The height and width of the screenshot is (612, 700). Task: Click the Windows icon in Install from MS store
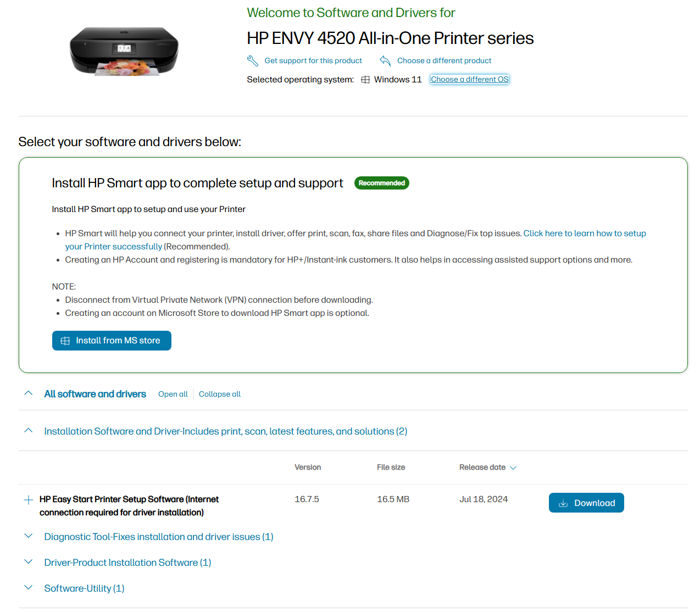click(65, 341)
